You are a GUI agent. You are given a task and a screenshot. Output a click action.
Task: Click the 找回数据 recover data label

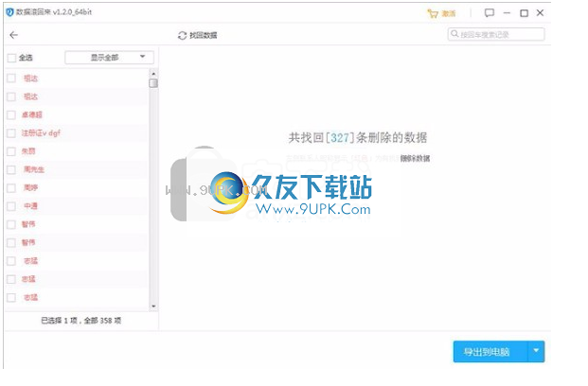coord(203,35)
